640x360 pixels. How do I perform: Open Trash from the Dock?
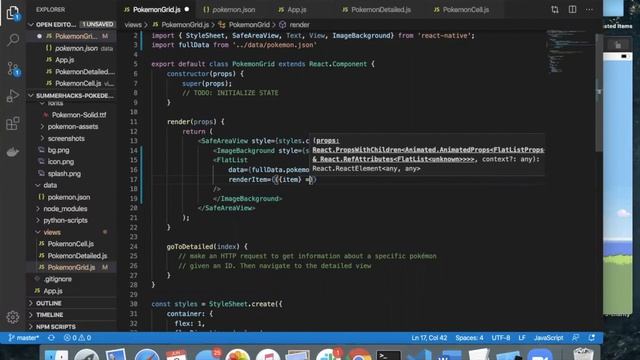click(x=583, y=354)
